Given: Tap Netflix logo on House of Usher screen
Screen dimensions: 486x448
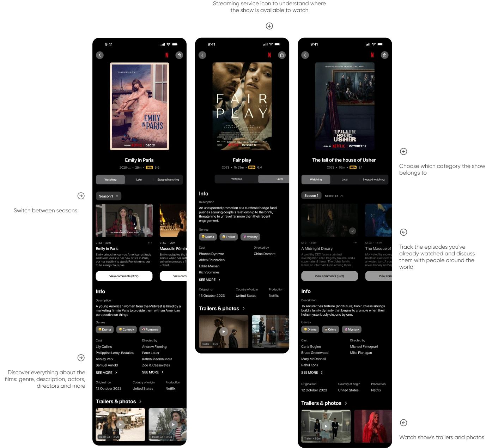Looking at the screenshot, I should (372, 55).
